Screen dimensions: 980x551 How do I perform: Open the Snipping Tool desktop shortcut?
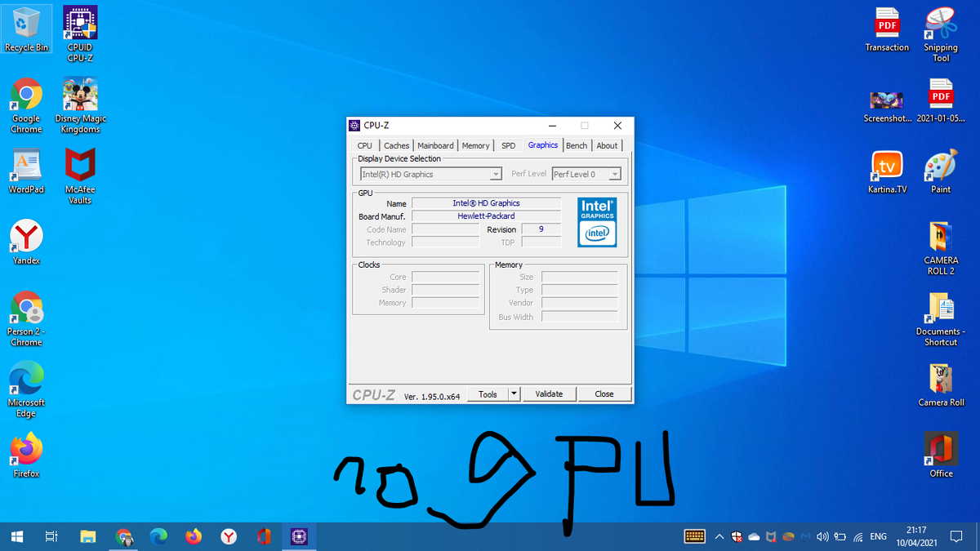[x=941, y=34]
